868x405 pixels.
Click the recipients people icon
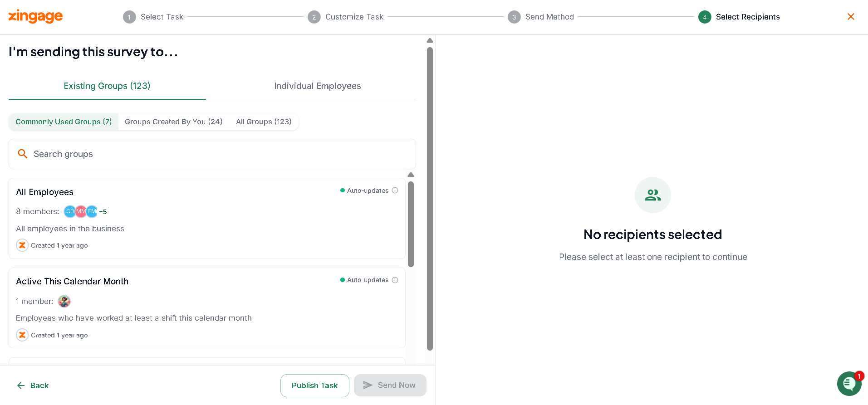point(653,195)
